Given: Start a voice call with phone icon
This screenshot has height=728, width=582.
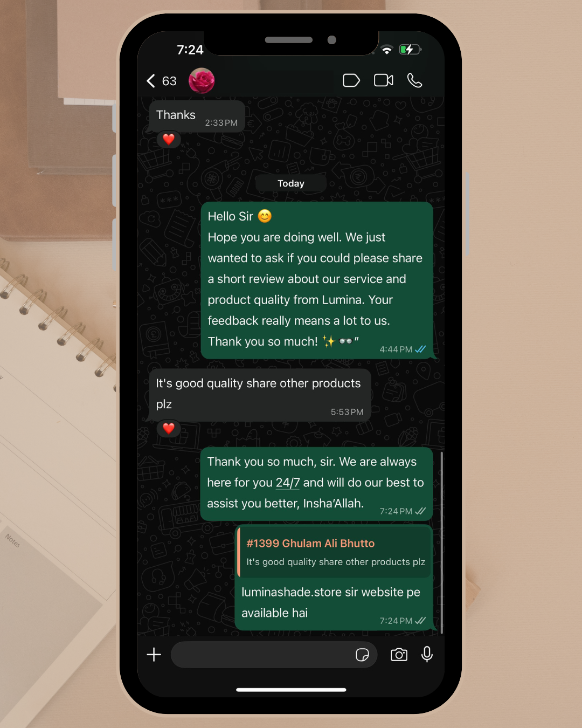Looking at the screenshot, I should point(414,80).
